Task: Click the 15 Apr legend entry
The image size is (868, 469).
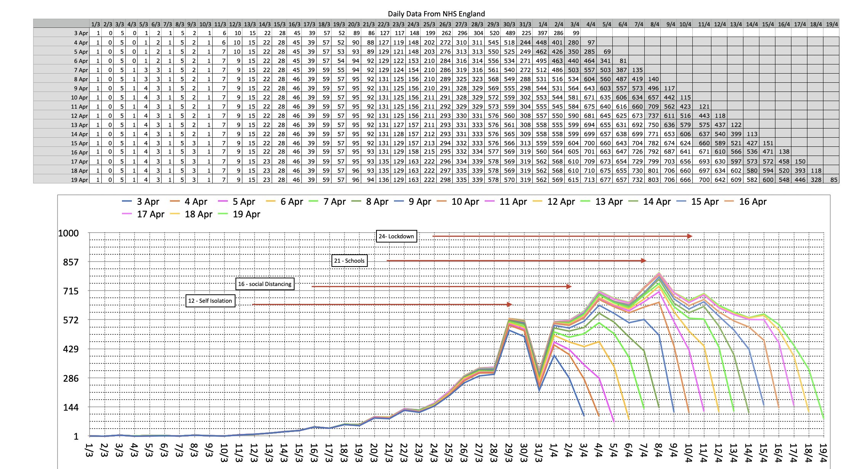Action: click(705, 202)
